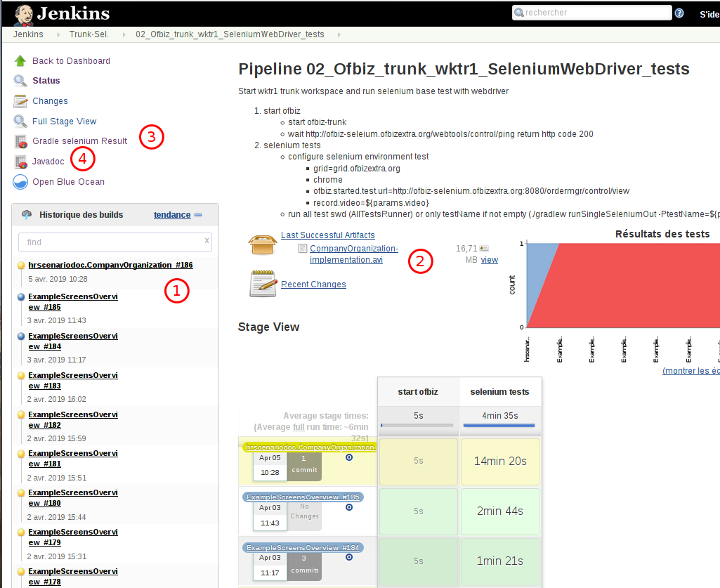720x588 pixels.
Task: Click the Recent Changes notepad icon
Action: (x=263, y=284)
